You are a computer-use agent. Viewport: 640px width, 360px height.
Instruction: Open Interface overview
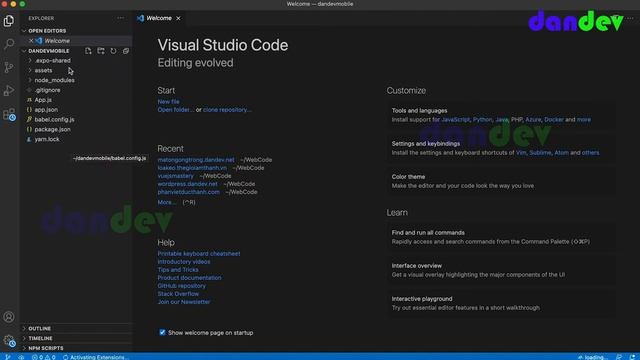(501, 270)
